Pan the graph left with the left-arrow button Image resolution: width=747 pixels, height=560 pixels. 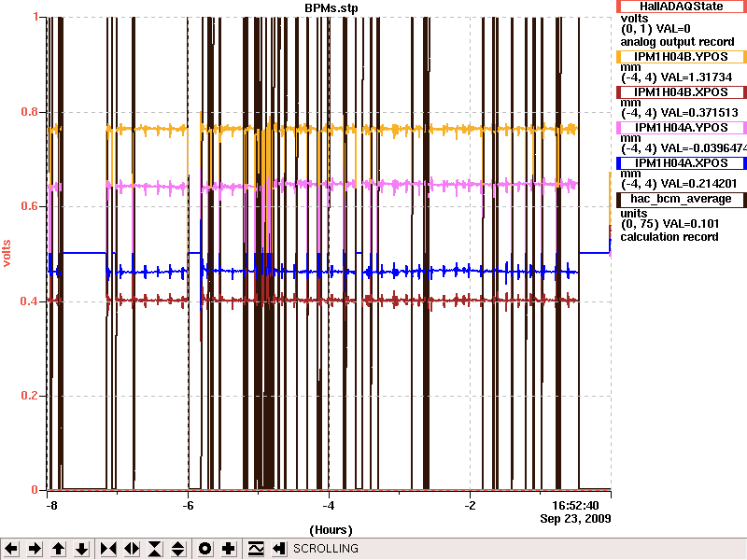[11, 549]
